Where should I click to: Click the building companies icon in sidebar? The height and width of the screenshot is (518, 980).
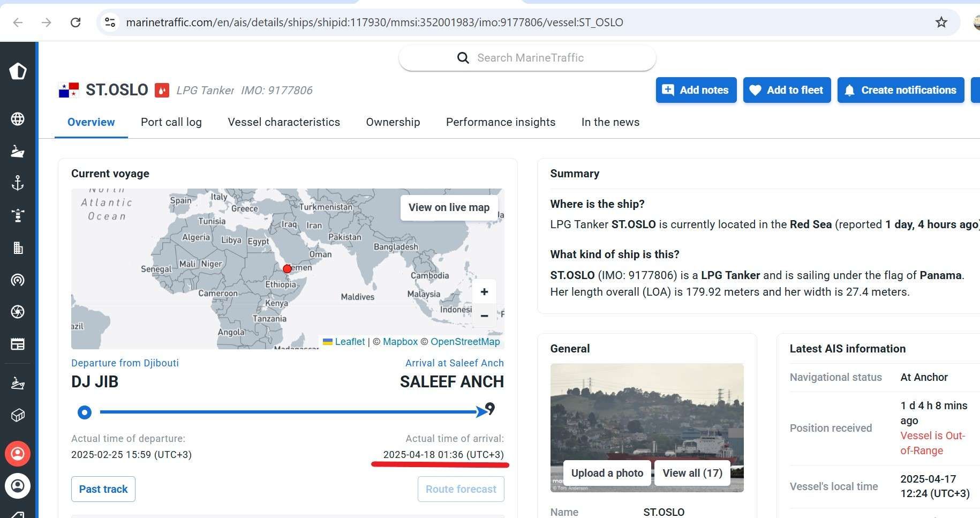pos(18,247)
